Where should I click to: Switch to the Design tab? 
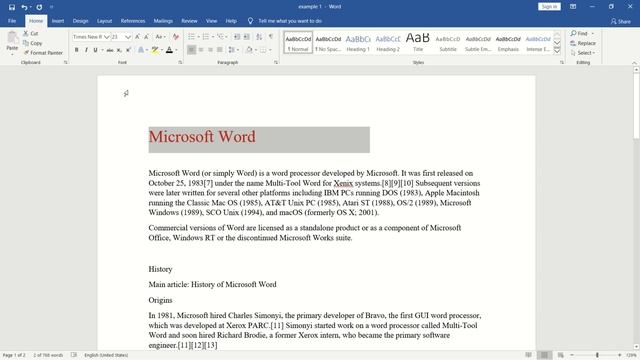point(80,21)
